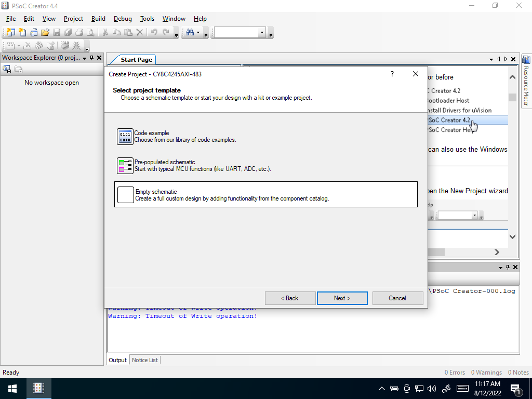The height and width of the screenshot is (399, 532).
Task: Click the Copy toolbar icon
Action: pyautogui.click(x=116, y=32)
